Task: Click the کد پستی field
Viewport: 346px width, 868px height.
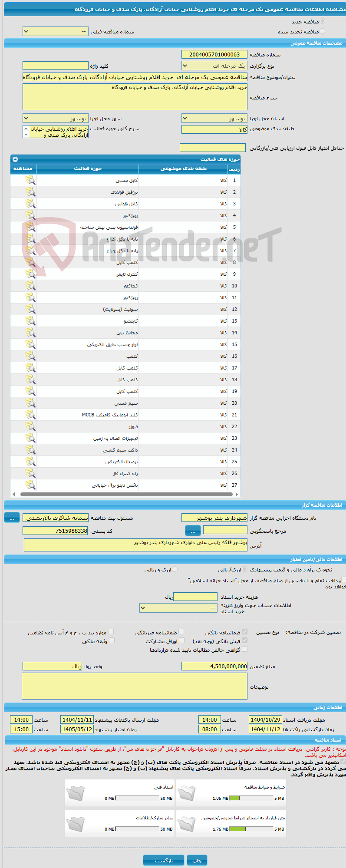Action: (x=56, y=531)
